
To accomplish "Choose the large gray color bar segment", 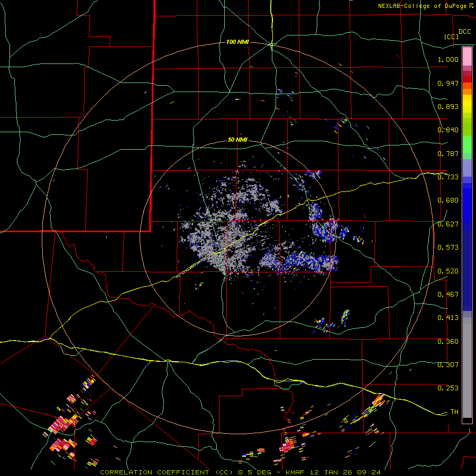I will pyautogui.click(x=467, y=368).
